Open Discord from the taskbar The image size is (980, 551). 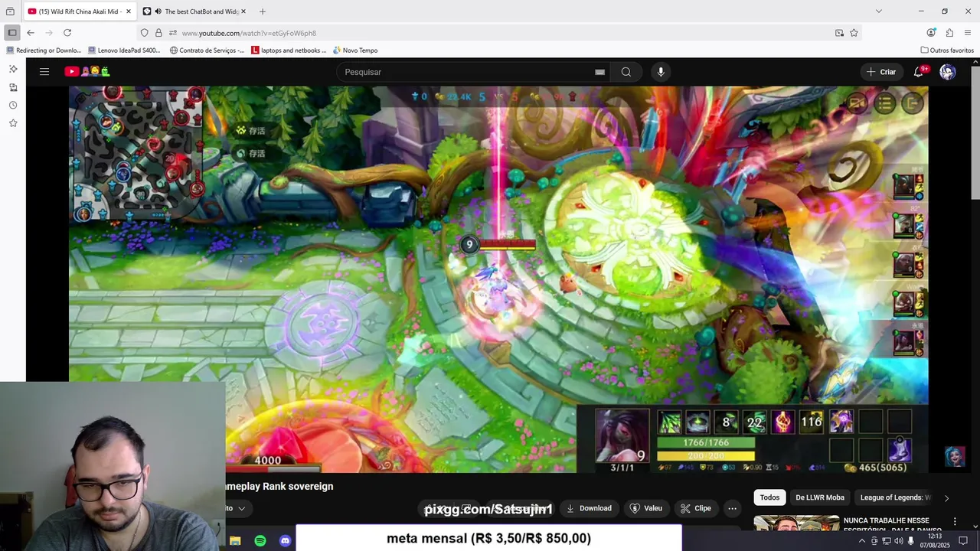coord(286,541)
